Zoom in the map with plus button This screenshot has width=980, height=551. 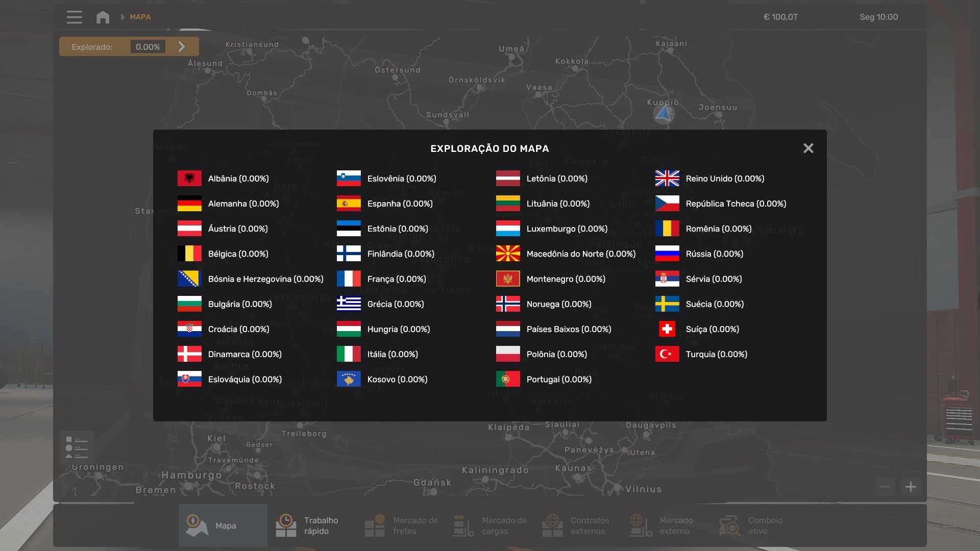pos(911,487)
